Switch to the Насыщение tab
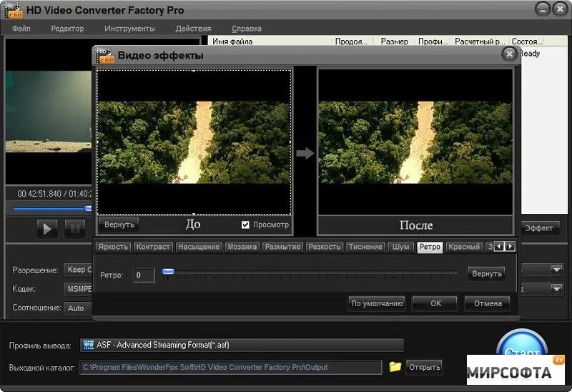The image size is (572, 392). tap(199, 247)
